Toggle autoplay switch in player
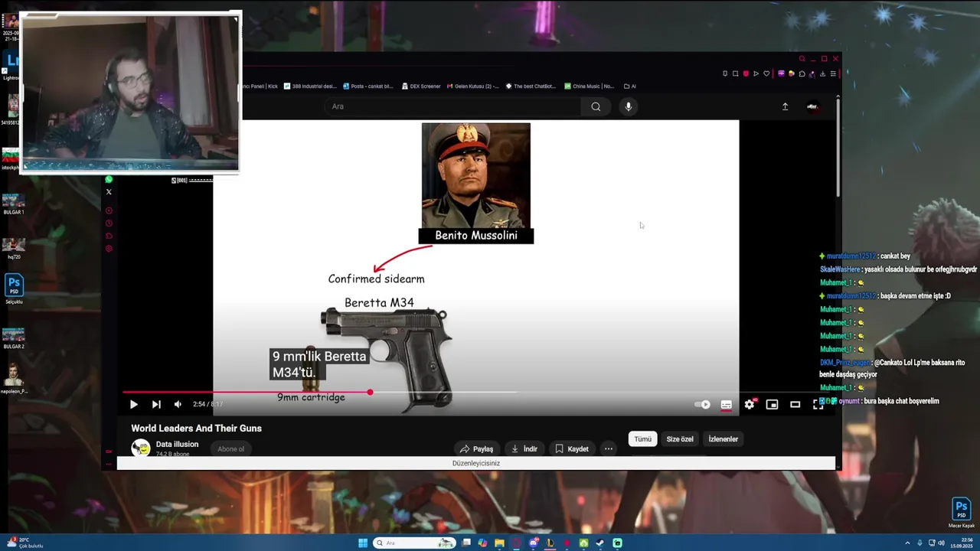 [702, 405]
